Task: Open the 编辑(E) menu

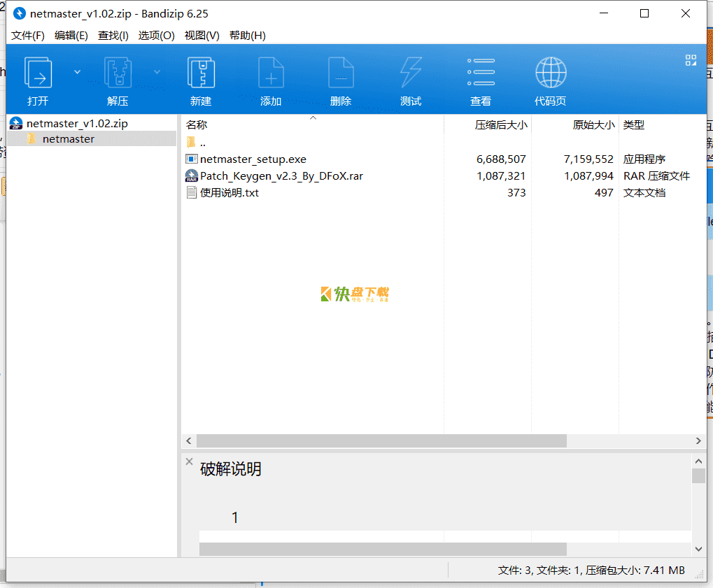Action: tap(71, 36)
